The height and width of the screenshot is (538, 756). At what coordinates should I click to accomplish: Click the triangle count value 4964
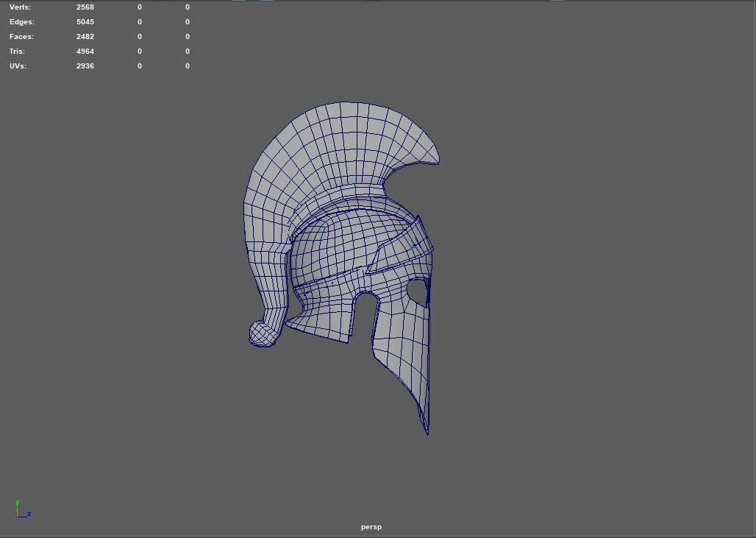tap(85, 51)
